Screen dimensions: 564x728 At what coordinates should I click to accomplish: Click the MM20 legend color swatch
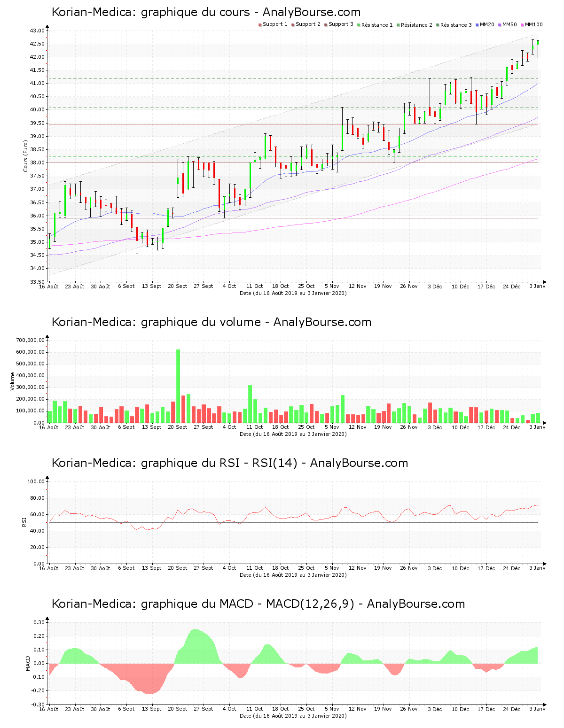pos(477,25)
